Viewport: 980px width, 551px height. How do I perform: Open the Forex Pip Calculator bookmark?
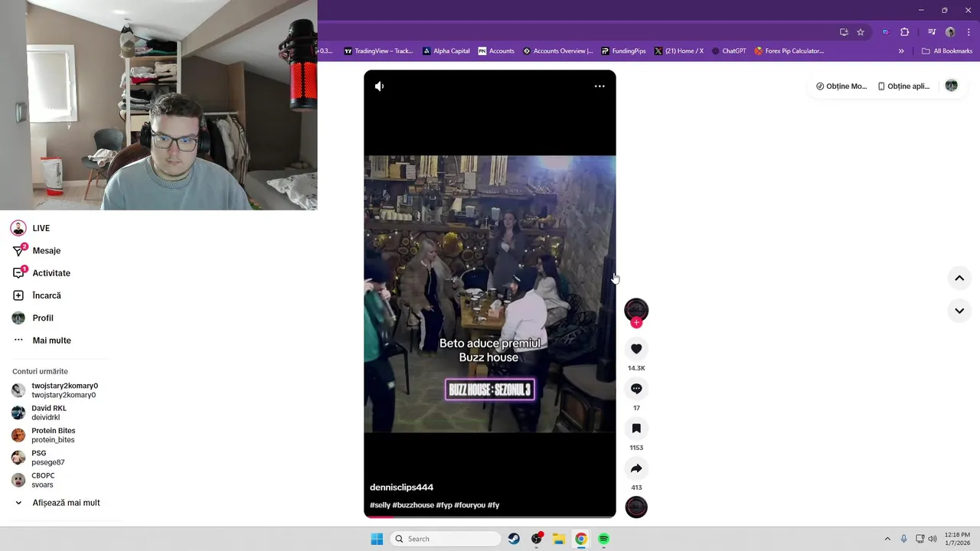789,51
